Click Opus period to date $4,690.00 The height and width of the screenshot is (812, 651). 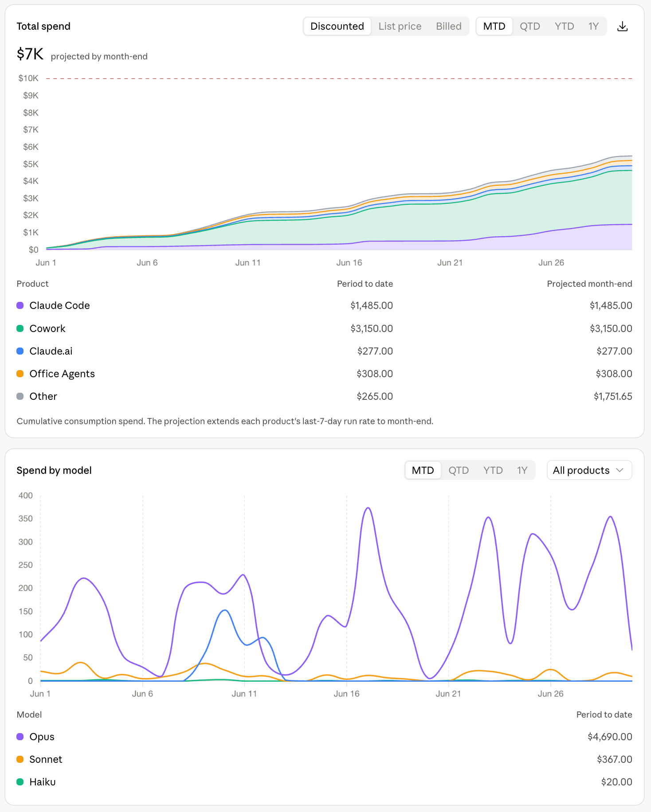tap(610, 737)
